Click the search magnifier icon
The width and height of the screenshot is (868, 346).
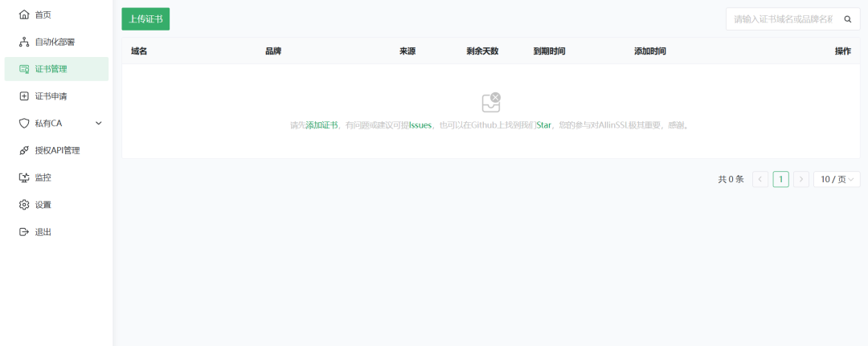click(x=848, y=19)
